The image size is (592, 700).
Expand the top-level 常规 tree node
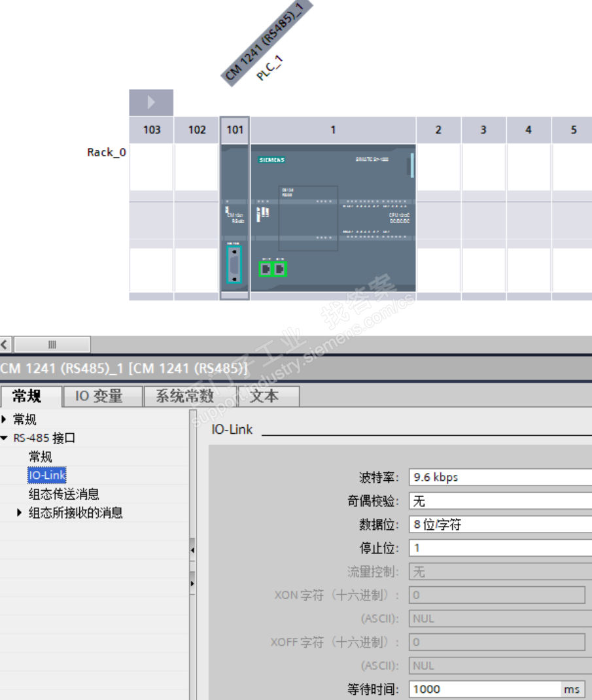pyautogui.click(x=4, y=419)
